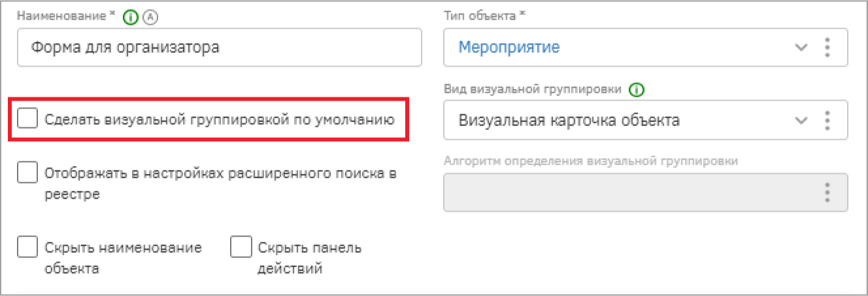Screen dimensions: 868x296
Task: Click the Сделать визуальной группировкой по умолчанию label
Action: coord(220,120)
